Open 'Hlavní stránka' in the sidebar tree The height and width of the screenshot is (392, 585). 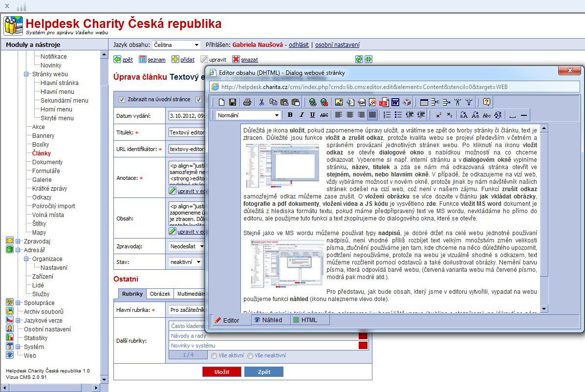[59, 83]
